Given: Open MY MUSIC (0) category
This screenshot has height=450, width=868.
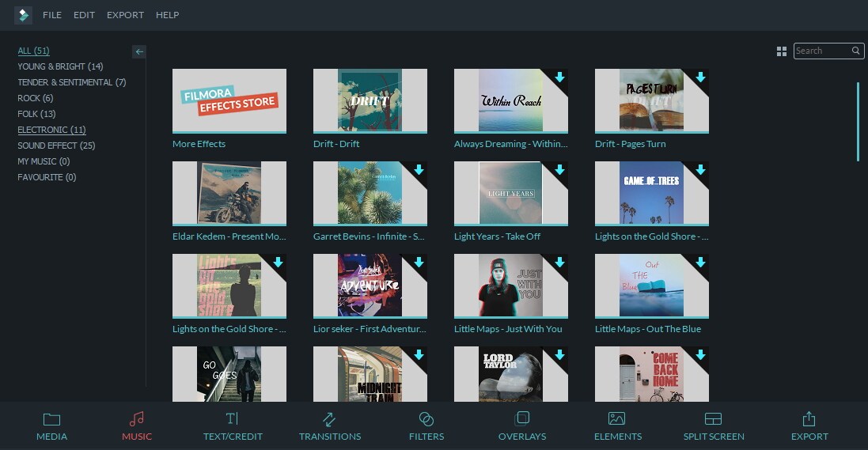Looking at the screenshot, I should (44, 161).
